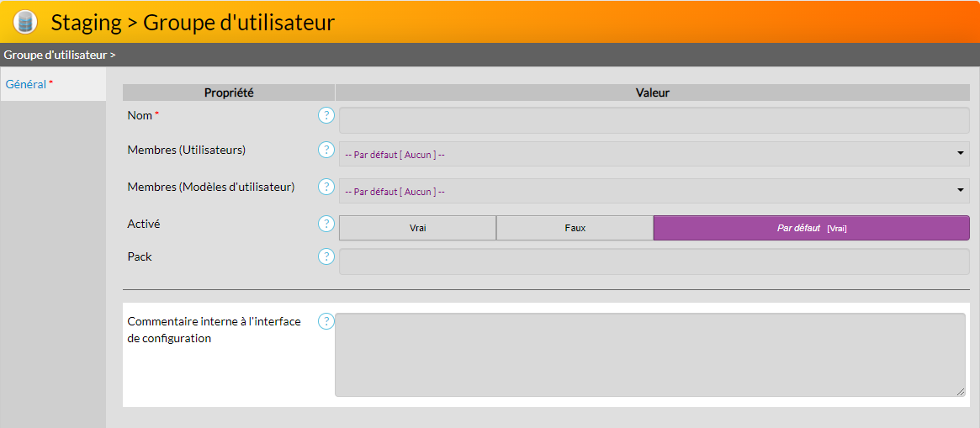Click the Propriété column header
Image resolution: width=980 pixels, height=428 pixels.
coord(229,92)
